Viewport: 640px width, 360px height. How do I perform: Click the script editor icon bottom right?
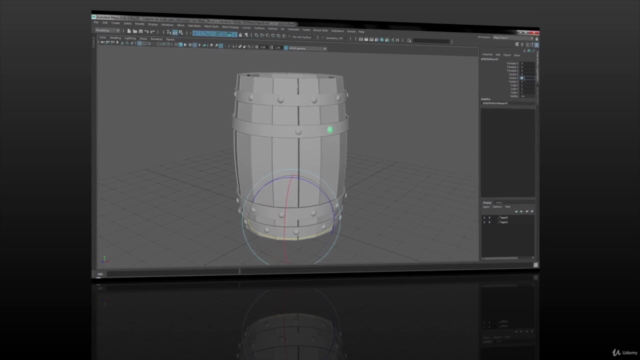point(536,265)
